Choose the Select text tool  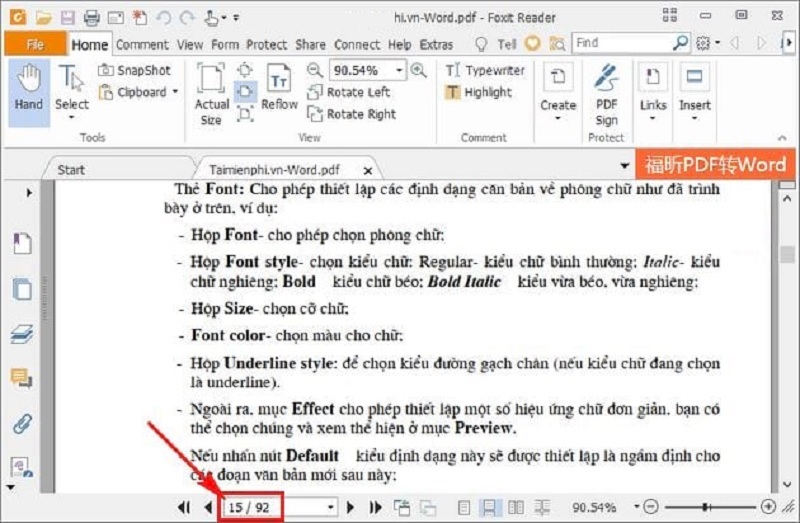click(x=71, y=92)
